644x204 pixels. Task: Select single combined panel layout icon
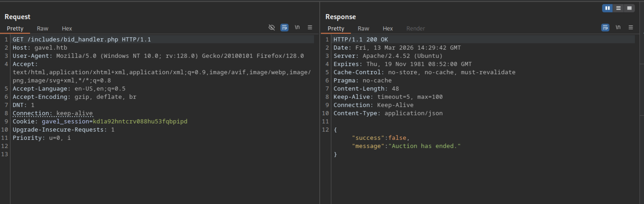(x=629, y=8)
